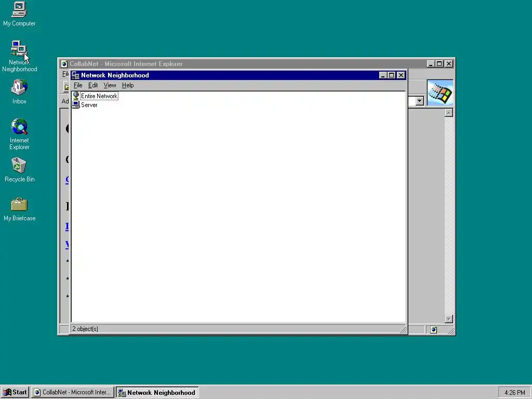Open the View menu in Network Neighborhood
Screen dimensions: 532x399
(110, 85)
